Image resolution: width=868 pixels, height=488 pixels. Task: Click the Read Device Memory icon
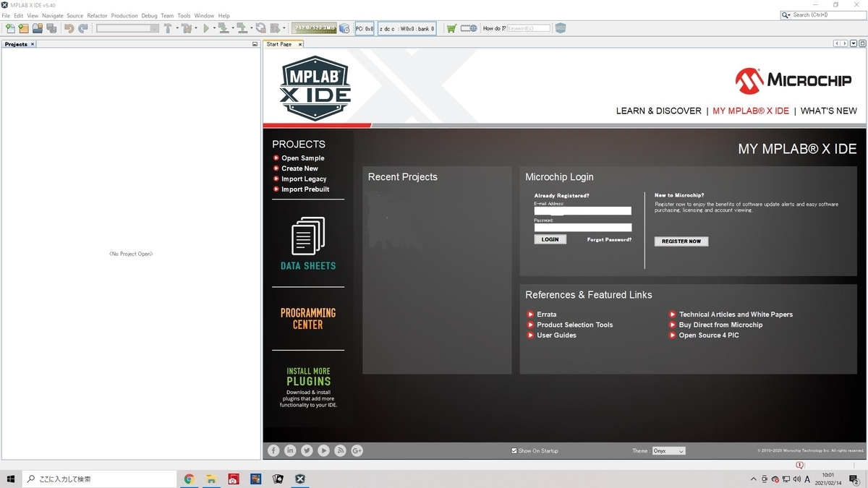click(x=242, y=28)
